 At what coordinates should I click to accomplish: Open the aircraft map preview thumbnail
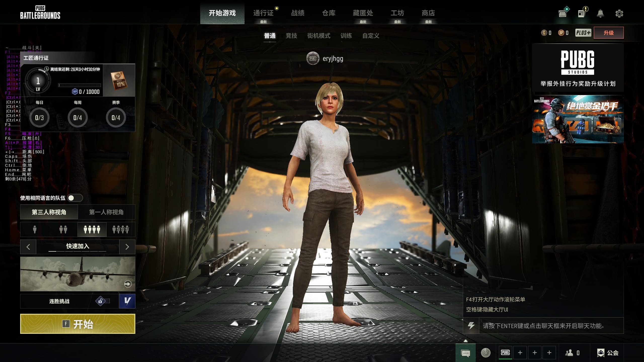[x=77, y=274]
